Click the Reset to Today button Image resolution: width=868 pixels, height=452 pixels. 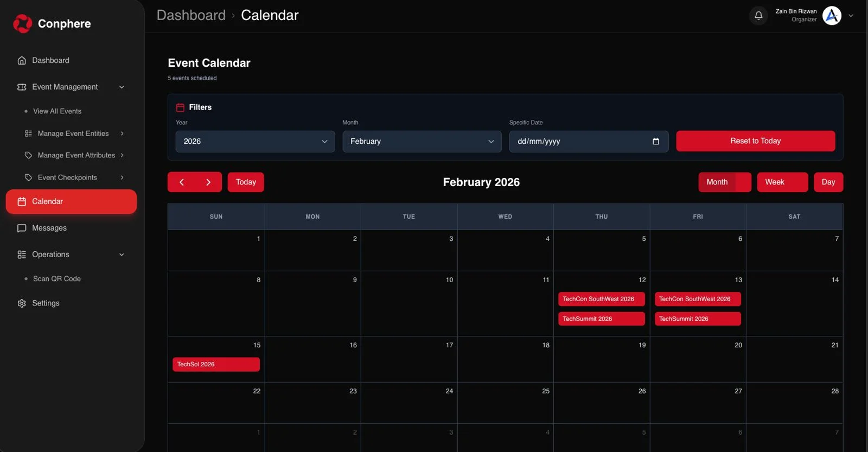755,141
